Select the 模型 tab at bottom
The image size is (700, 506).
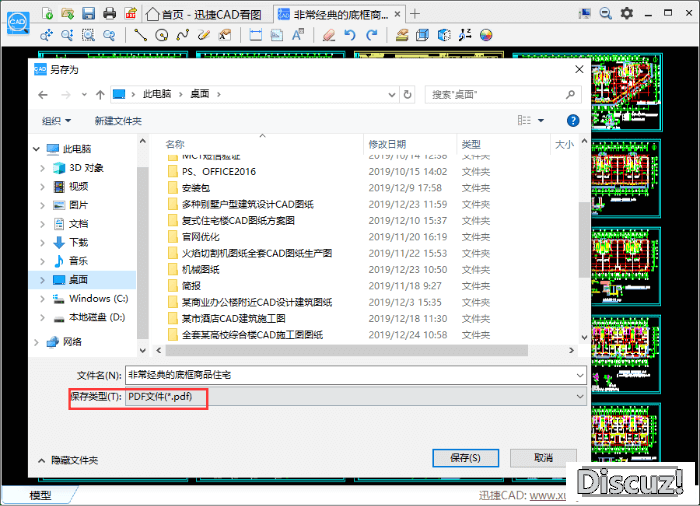click(x=40, y=495)
